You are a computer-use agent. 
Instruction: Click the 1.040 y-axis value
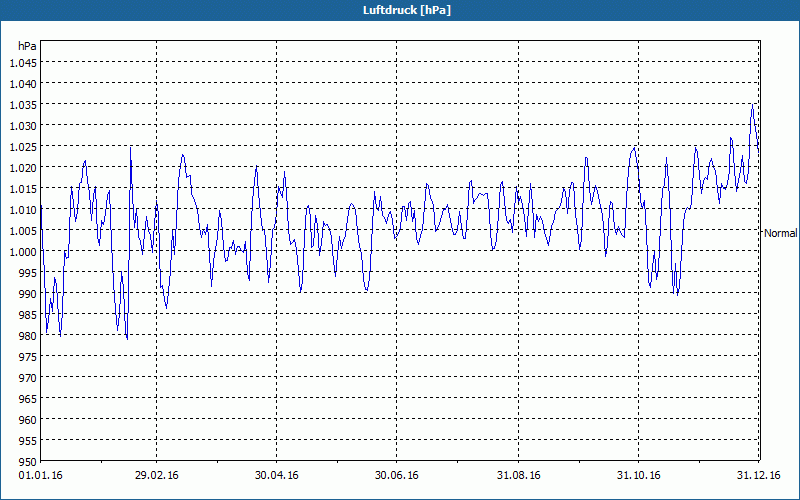tap(23, 84)
